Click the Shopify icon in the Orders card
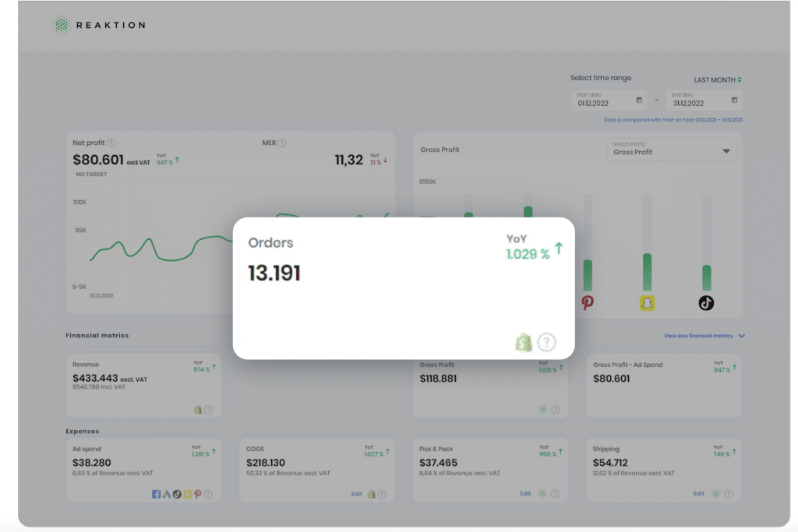Viewport: 798px width, 532px height. 523,342
